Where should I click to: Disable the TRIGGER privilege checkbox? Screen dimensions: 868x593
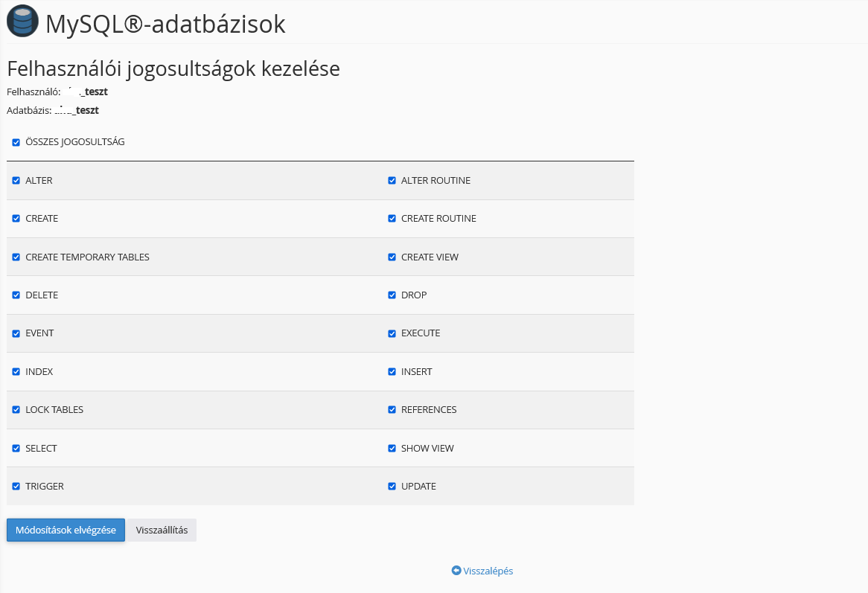(x=16, y=487)
